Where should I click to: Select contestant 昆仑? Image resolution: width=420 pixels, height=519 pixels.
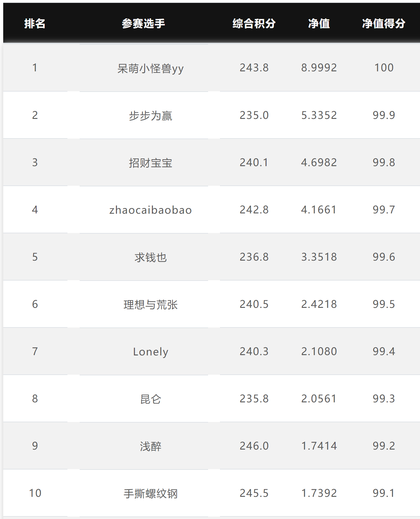150,399
